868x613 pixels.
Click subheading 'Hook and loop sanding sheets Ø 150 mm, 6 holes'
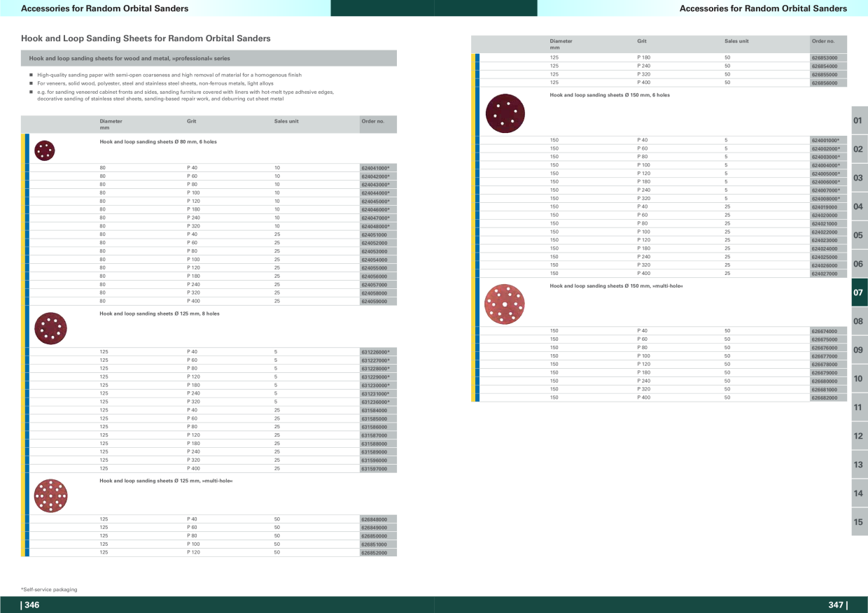(x=610, y=94)
